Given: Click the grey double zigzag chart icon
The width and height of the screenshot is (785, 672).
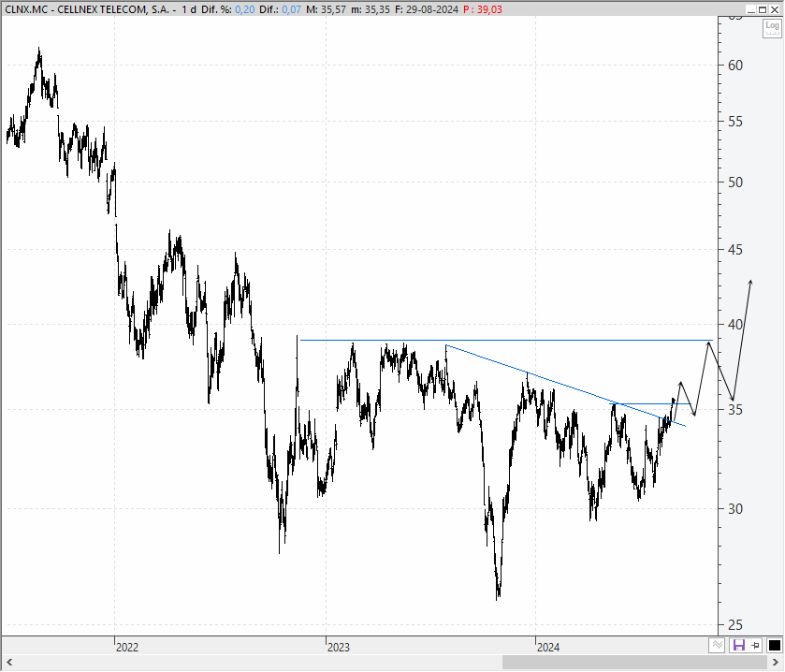Looking at the screenshot, I should 718,646.
